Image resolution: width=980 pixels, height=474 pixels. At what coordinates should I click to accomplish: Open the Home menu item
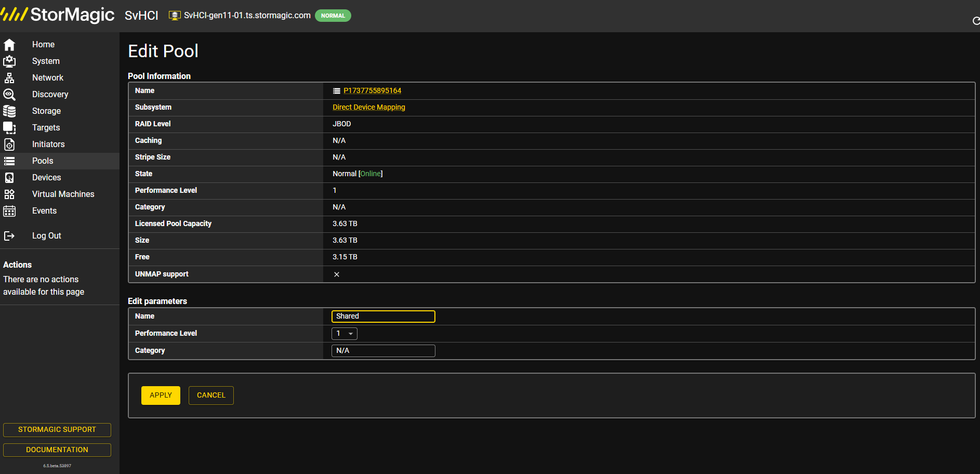click(43, 45)
